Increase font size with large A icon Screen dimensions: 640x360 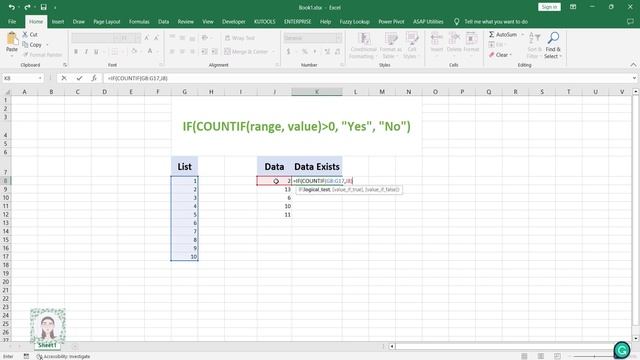(x=147, y=38)
